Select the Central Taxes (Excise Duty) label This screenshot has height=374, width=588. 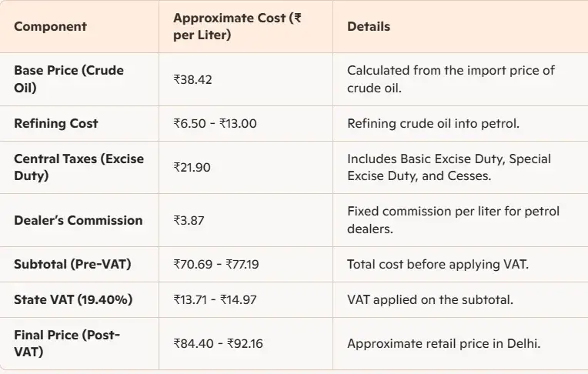point(79,167)
